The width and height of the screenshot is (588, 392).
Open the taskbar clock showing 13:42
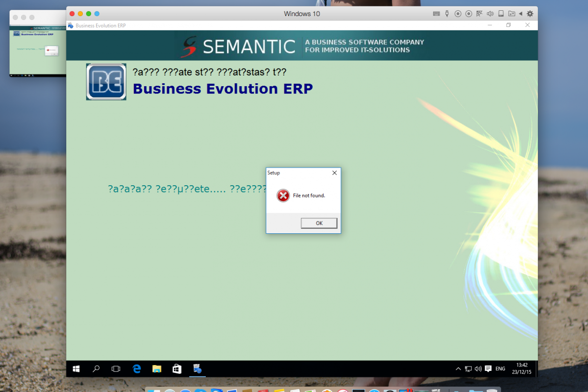522,368
